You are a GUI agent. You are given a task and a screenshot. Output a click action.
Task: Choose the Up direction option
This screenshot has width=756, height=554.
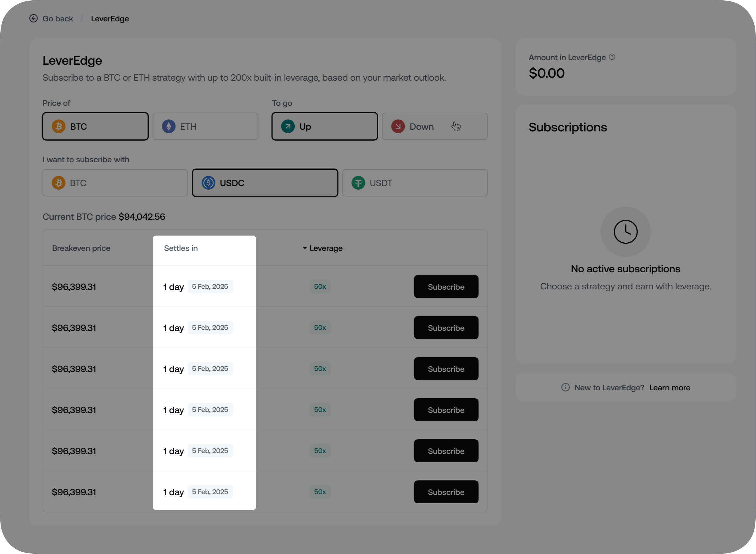click(324, 126)
